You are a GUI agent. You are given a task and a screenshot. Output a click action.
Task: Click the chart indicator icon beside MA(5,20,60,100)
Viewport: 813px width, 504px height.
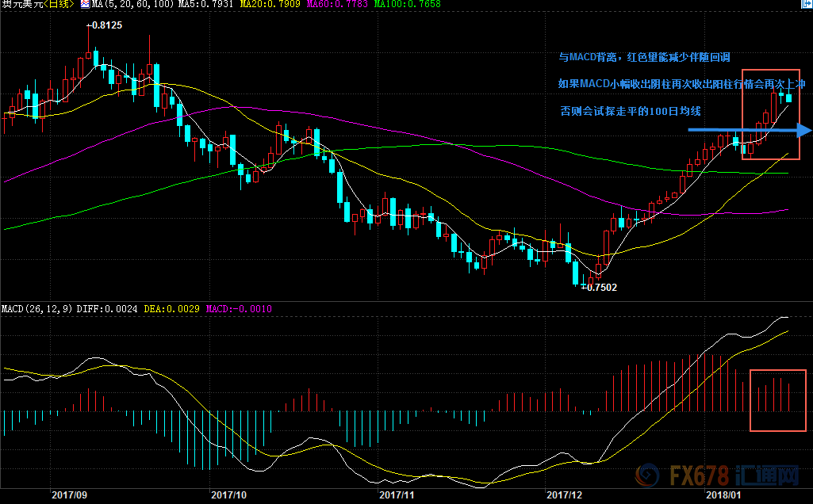85,4
